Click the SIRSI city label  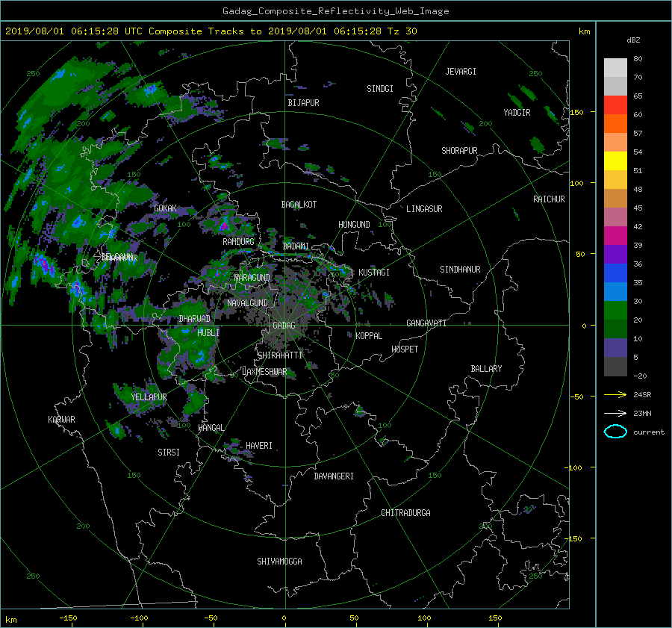point(169,453)
